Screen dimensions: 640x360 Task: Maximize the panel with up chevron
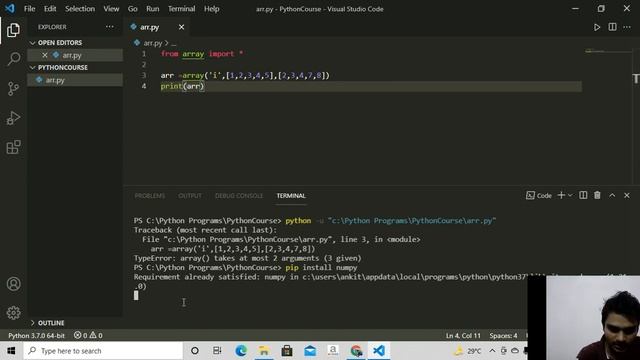point(612,196)
